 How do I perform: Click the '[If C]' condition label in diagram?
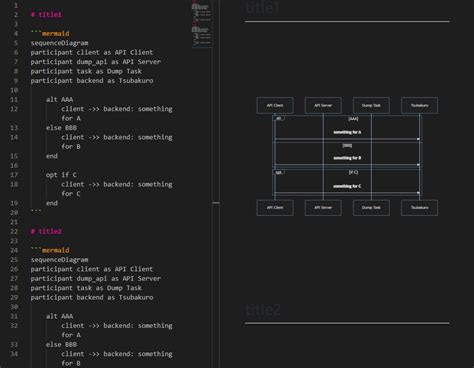pos(353,172)
